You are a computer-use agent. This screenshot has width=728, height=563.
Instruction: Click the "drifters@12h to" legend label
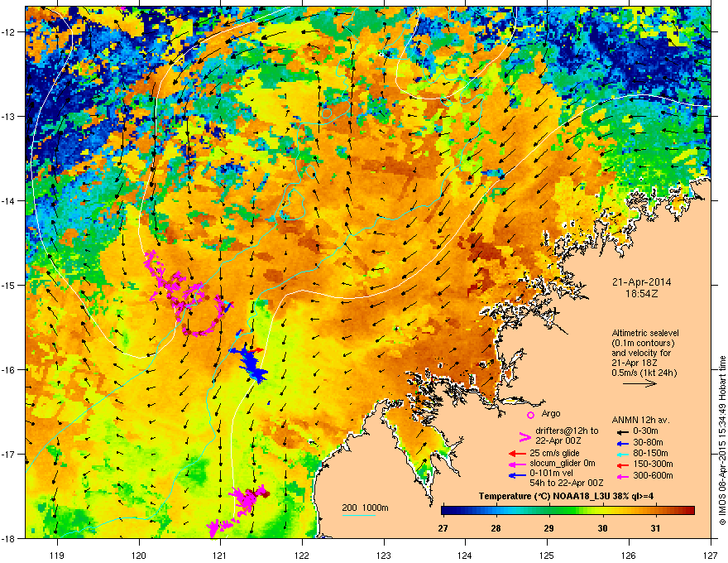pyautogui.click(x=567, y=431)
